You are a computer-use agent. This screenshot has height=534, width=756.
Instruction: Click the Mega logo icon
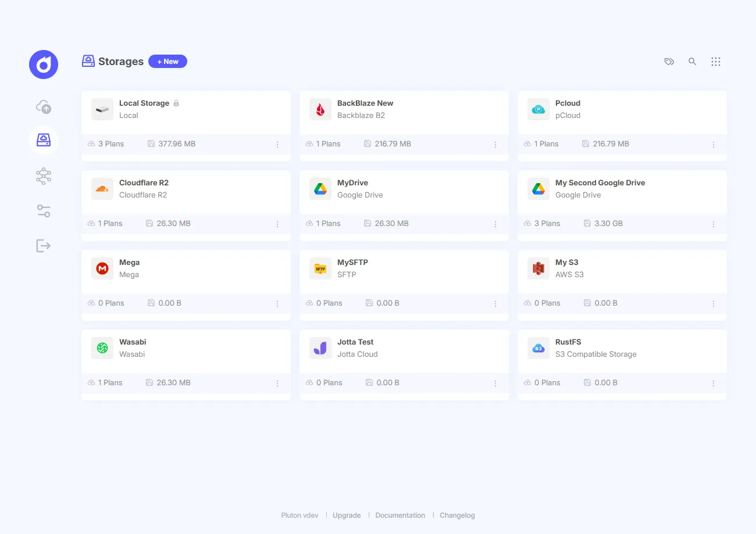click(102, 268)
